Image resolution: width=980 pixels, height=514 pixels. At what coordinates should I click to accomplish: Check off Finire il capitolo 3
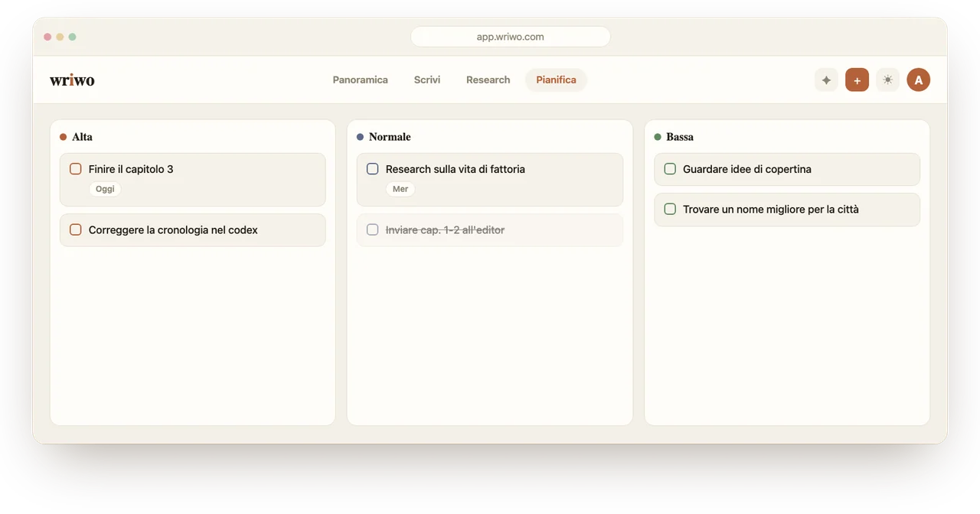click(x=76, y=169)
